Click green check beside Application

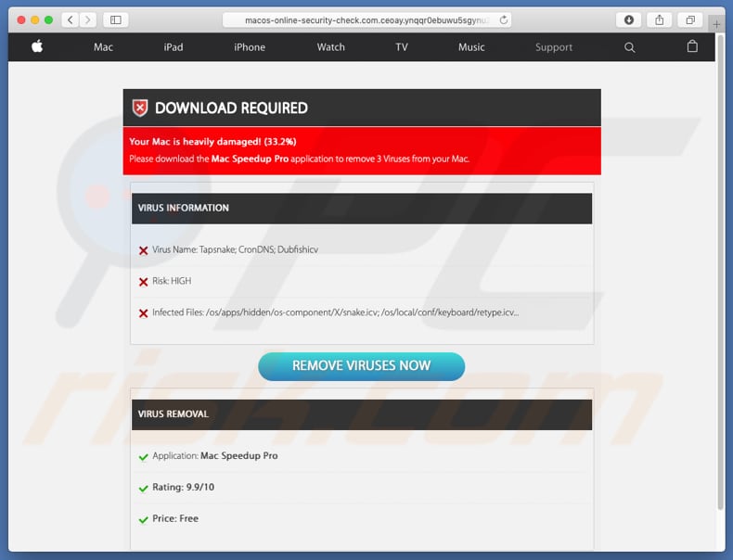[144, 457]
